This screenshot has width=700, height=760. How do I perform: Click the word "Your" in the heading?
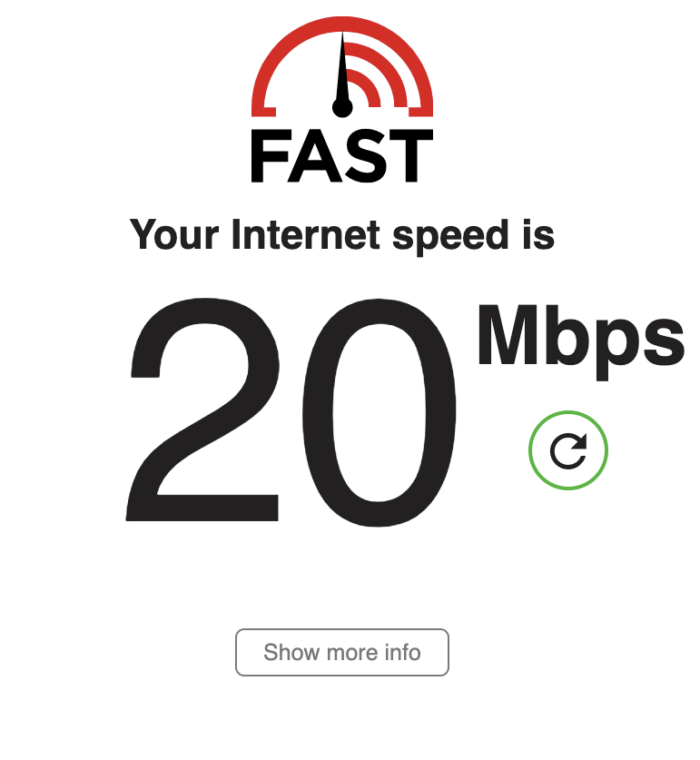(x=174, y=234)
